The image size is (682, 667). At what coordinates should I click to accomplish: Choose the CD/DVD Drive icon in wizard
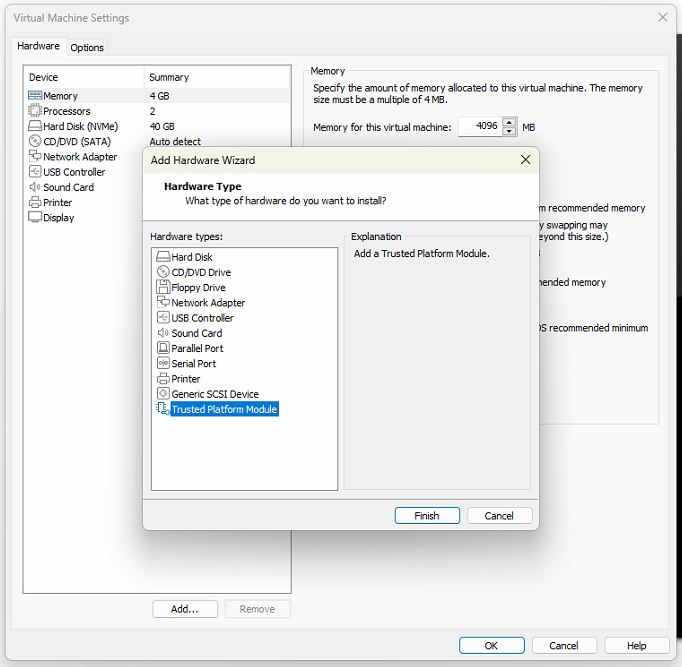[163, 272]
